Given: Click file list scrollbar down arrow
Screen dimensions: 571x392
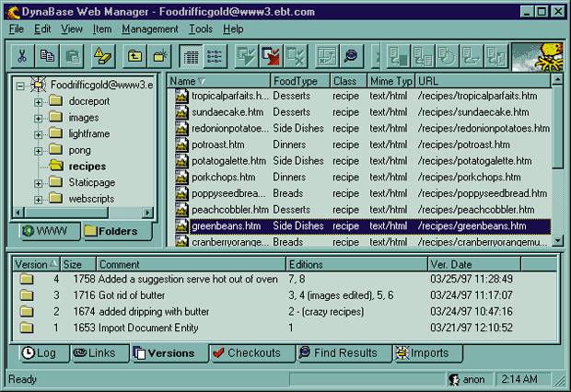Looking at the screenshot, I should pos(557,240).
